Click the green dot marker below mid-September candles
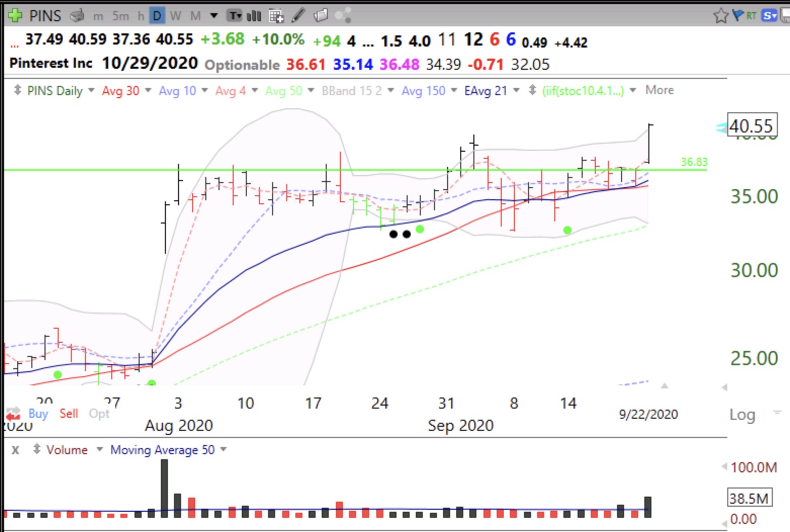This screenshot has width=790, height=532. (x=567, y=230)
